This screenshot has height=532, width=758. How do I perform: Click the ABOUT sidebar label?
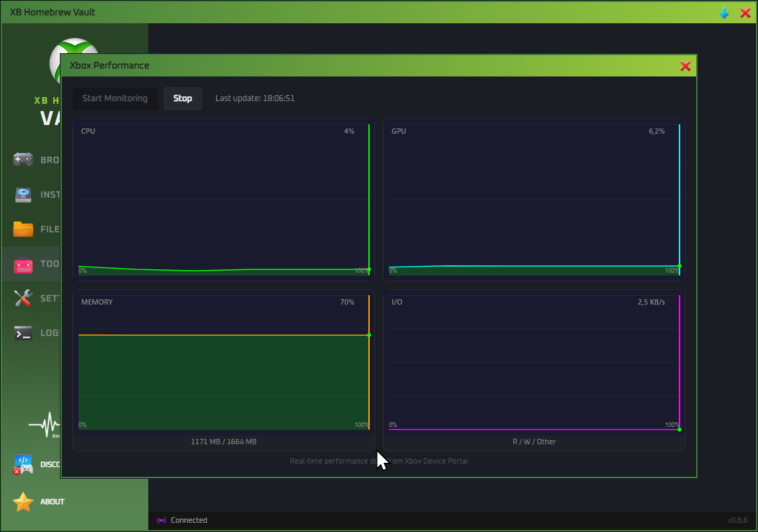(53, 501)
